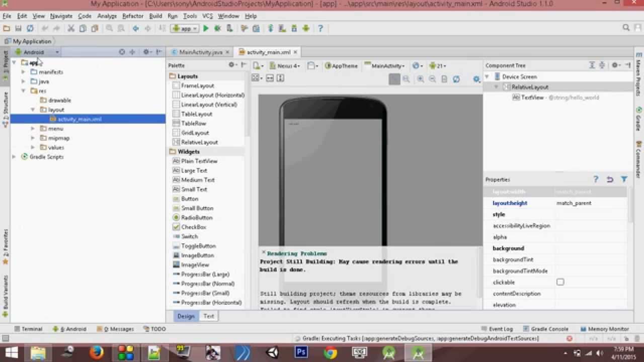Click the Open folder icon in main toolbar

(7, 29)
